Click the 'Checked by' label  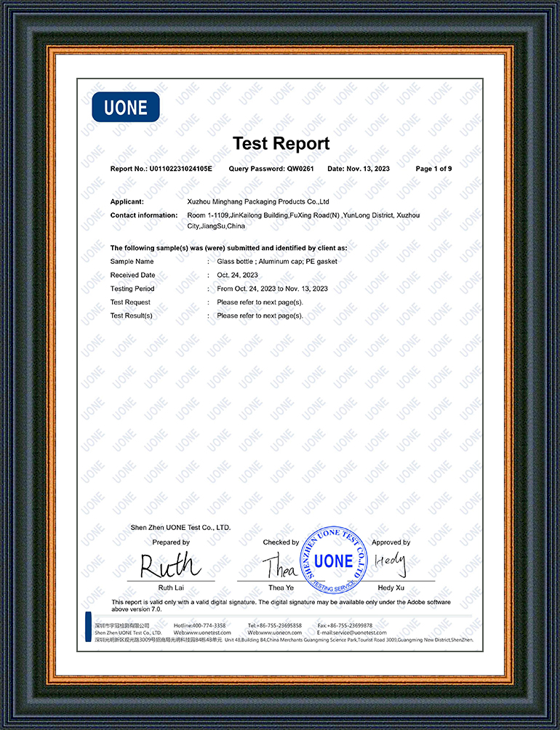pos(281,542)
